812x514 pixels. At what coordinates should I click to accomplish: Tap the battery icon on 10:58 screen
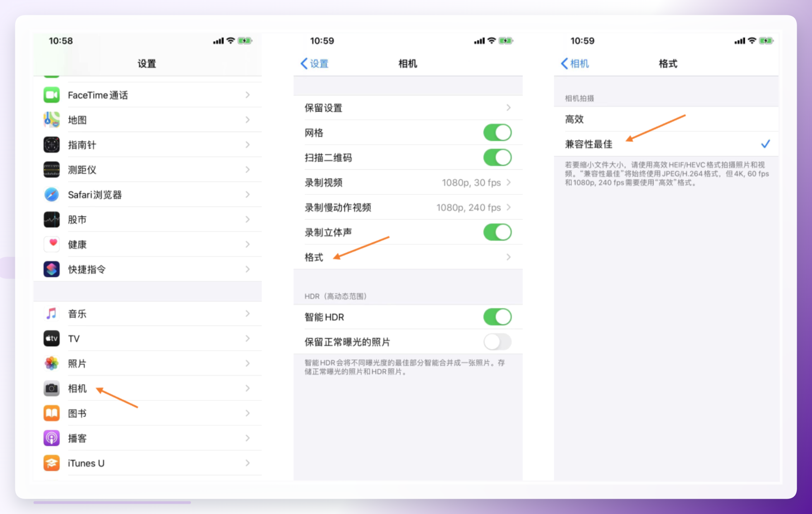[x=245, y=41]
